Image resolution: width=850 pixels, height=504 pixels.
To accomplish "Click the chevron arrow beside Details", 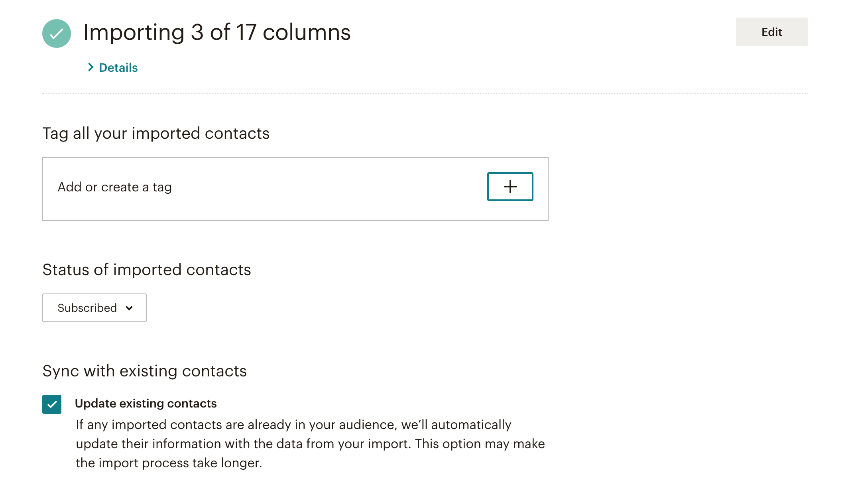I will 91,67.
